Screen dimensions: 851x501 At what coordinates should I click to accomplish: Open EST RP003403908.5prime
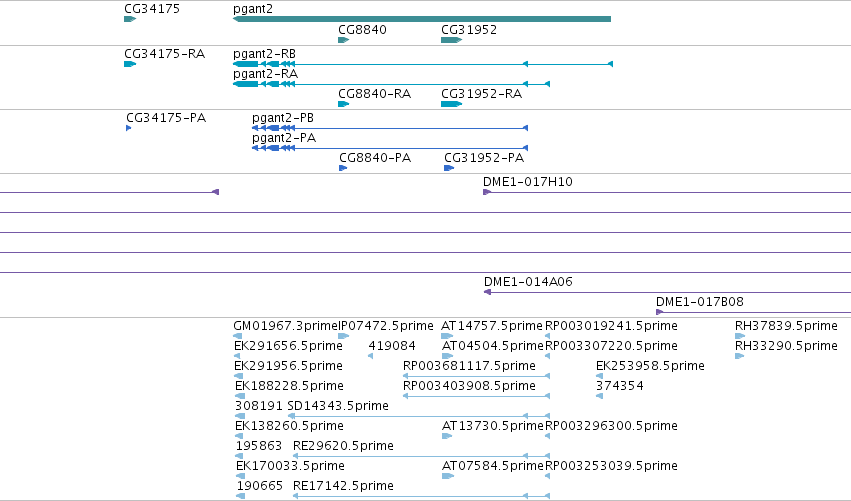coord(469,386)
